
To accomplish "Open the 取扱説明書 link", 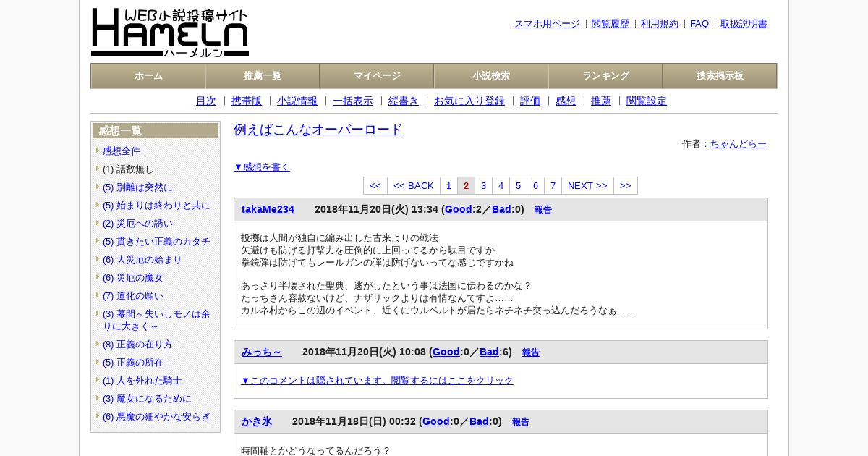I will [744, 24].
